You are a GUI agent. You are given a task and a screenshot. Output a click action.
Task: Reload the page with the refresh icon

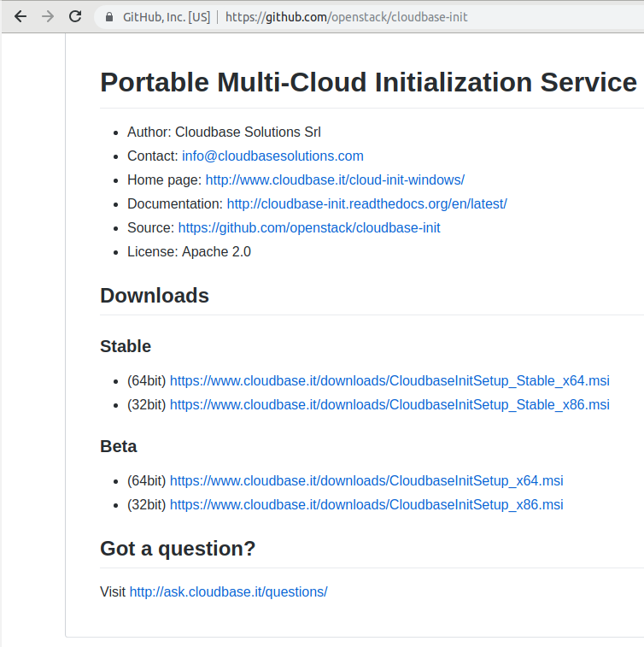[x=75, y=16]
